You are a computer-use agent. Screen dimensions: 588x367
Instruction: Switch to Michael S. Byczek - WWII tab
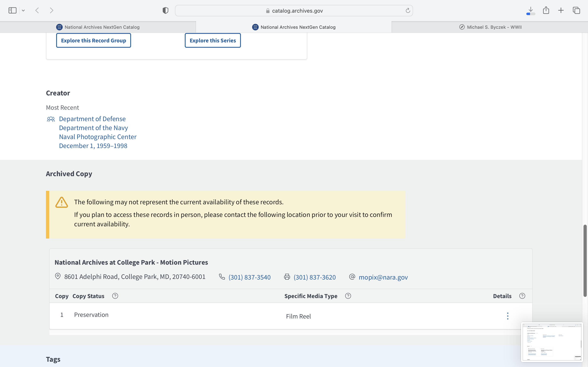(490, 27)
